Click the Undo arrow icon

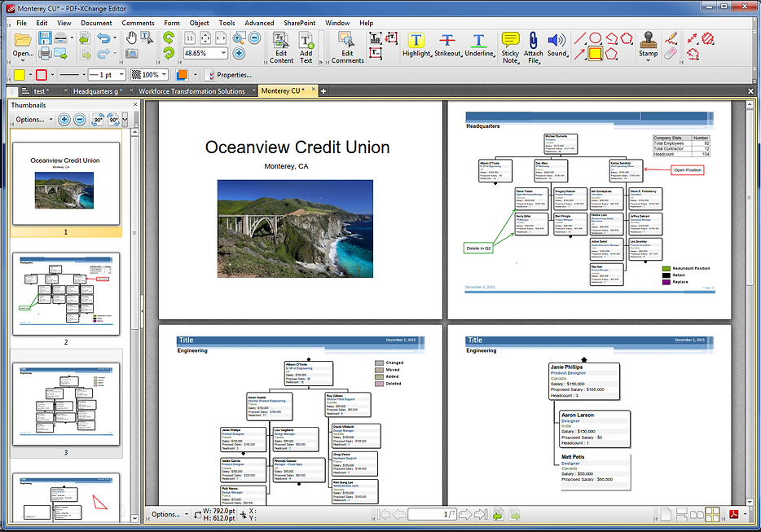tap(103, 38)
